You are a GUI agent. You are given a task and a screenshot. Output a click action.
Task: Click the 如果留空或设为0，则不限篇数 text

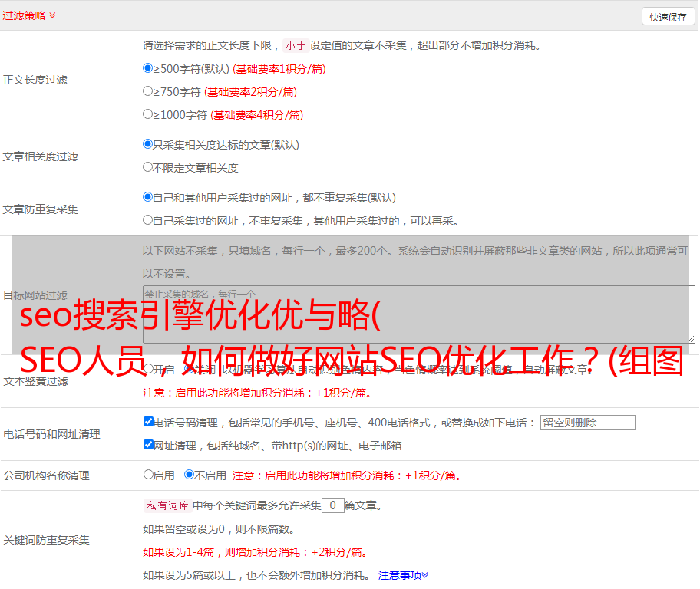[x=218, y=529]
